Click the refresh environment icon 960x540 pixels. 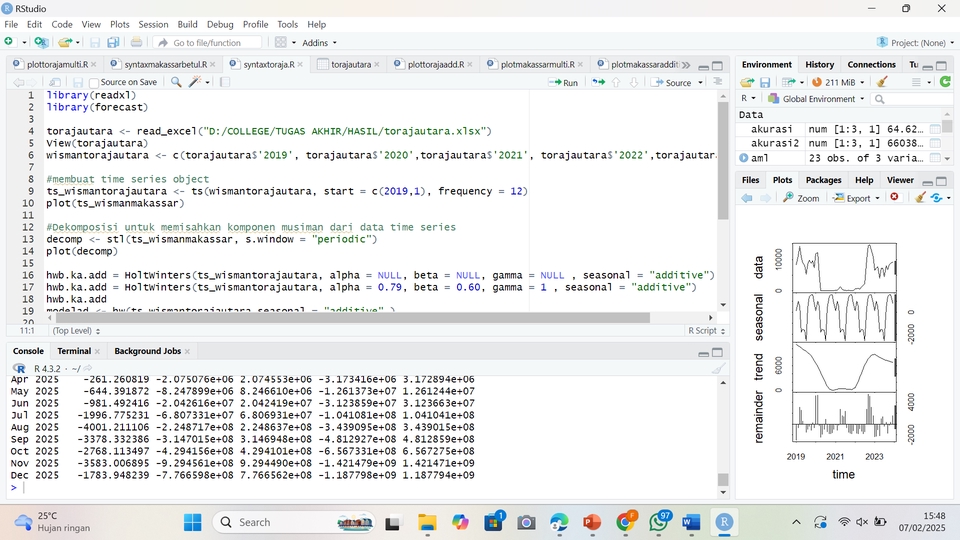tap(945, 83)
